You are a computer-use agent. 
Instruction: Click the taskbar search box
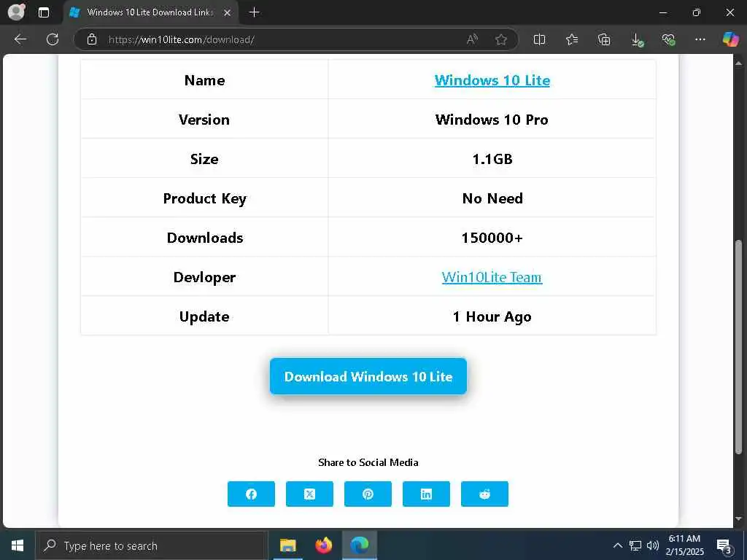tap(152, 545)
